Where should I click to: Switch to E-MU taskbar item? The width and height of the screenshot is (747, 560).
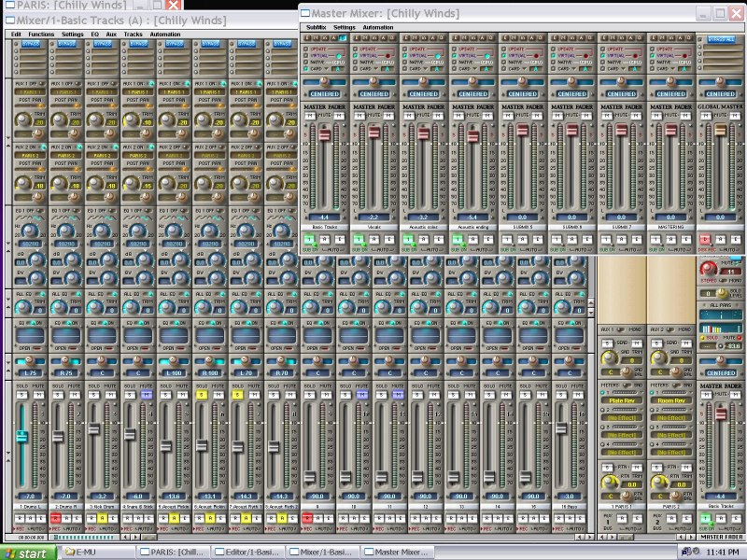pos(98,553)
